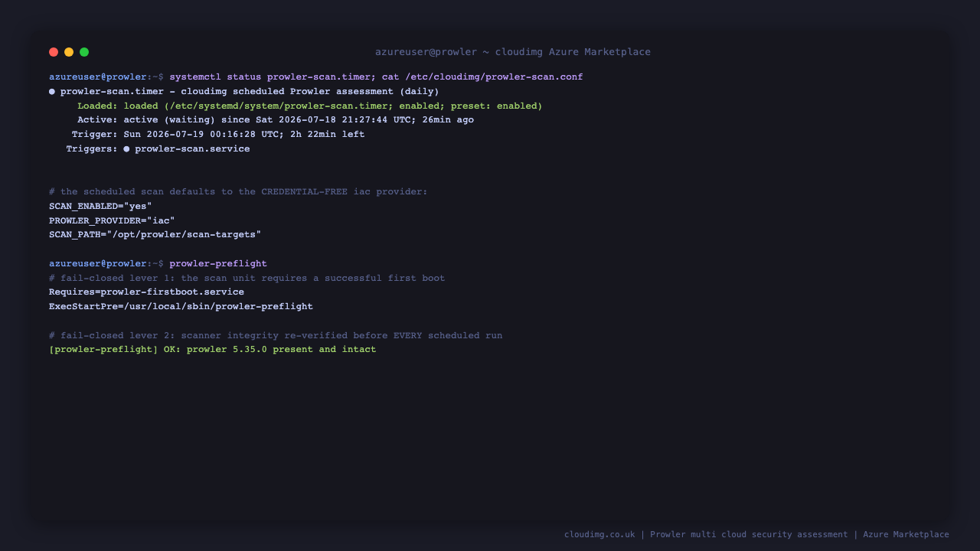Click the red close window dot
Screen dimensions: 980x551
tap(54, 52)
